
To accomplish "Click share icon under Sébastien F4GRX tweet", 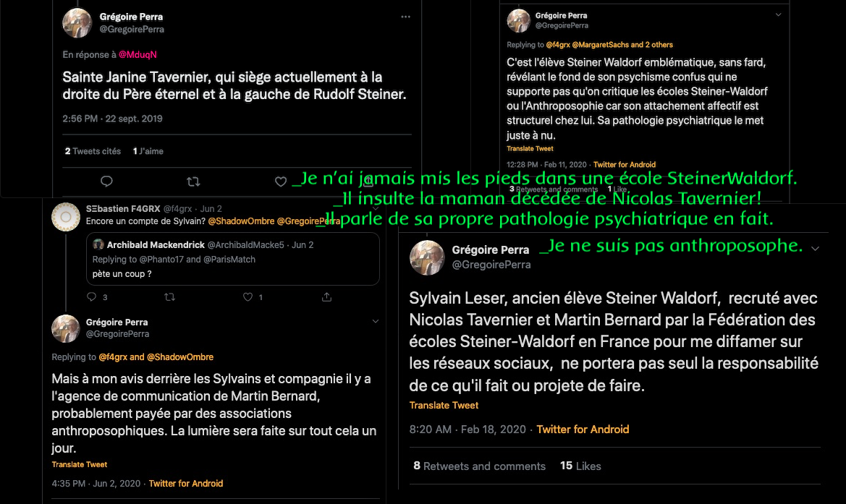I will click(x=326, y=296).
